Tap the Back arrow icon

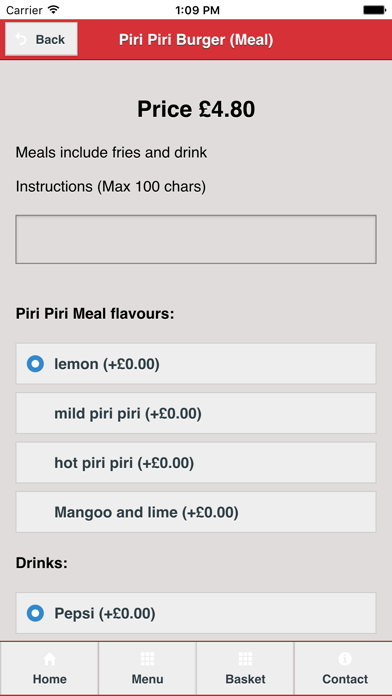(x=21, y=40)
